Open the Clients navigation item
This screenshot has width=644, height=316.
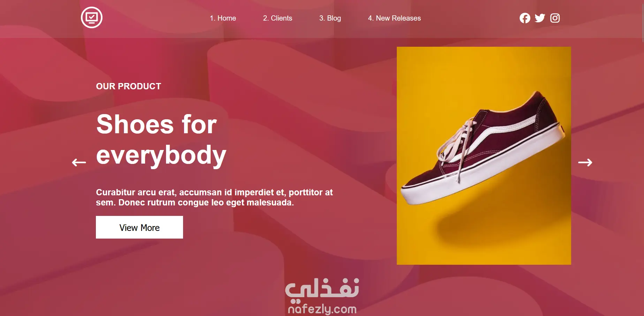coord(278,18)
